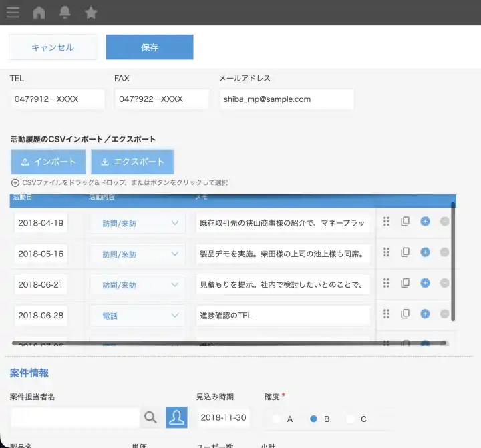Image resolution: width=481 pixels, height=448 pixels.
Task: Remove the 2018-06-21 row
Action: 444,283
